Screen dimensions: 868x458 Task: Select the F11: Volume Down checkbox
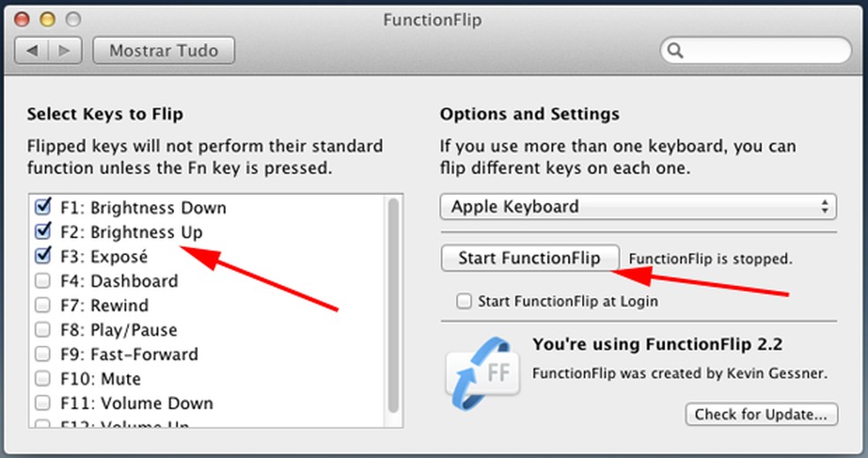click(x=42, y=403)
